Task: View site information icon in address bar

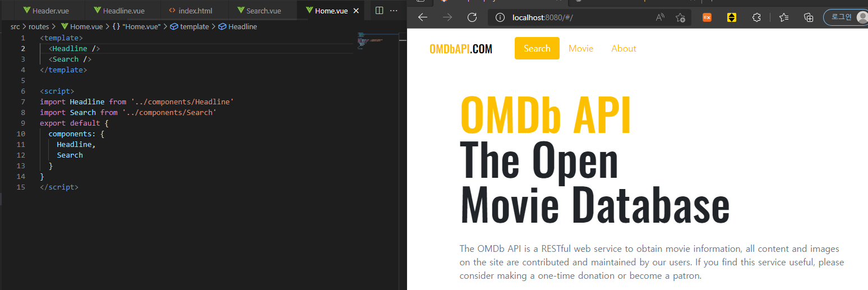Action: pyautogui.click(x=499, y=17)
